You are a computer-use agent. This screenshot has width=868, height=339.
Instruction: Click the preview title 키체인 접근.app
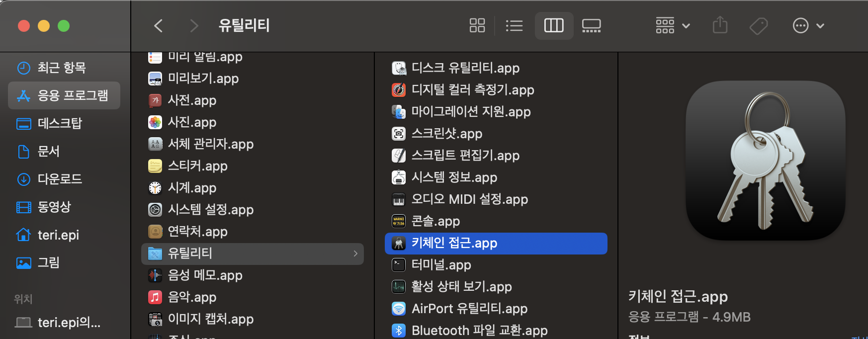678,297
